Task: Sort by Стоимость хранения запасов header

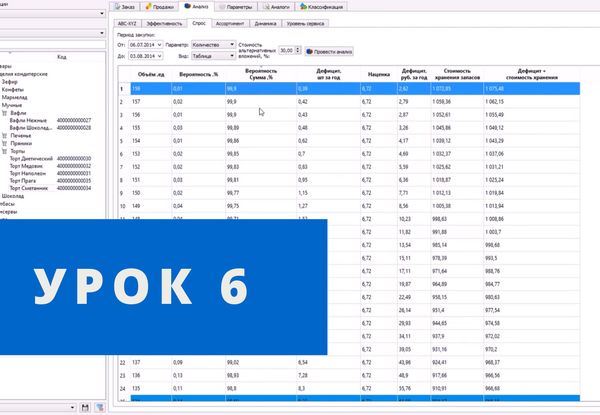Action: point(457,74)
